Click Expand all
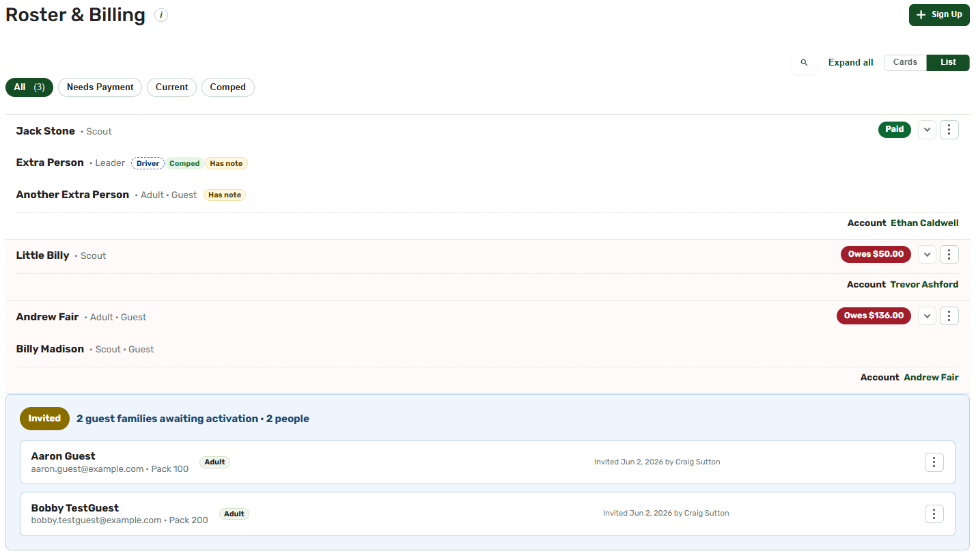This screenshot has height=560, width=976. [x=850, y=62]
